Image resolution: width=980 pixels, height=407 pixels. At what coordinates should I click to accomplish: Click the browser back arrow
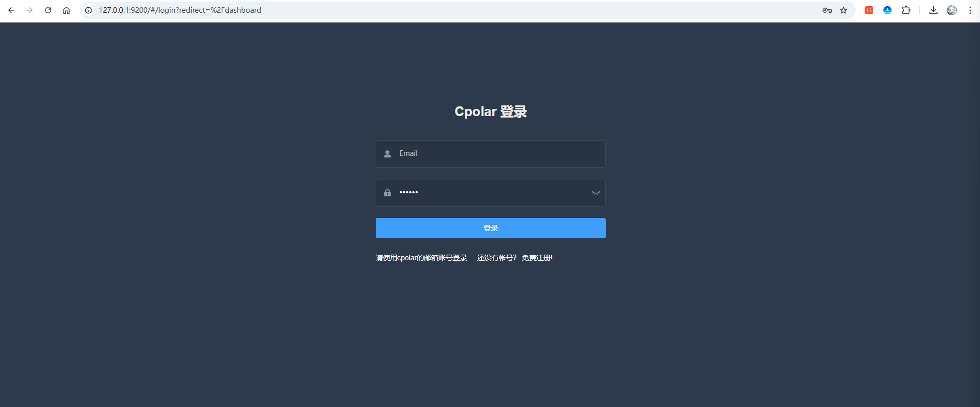pos(11,10)
